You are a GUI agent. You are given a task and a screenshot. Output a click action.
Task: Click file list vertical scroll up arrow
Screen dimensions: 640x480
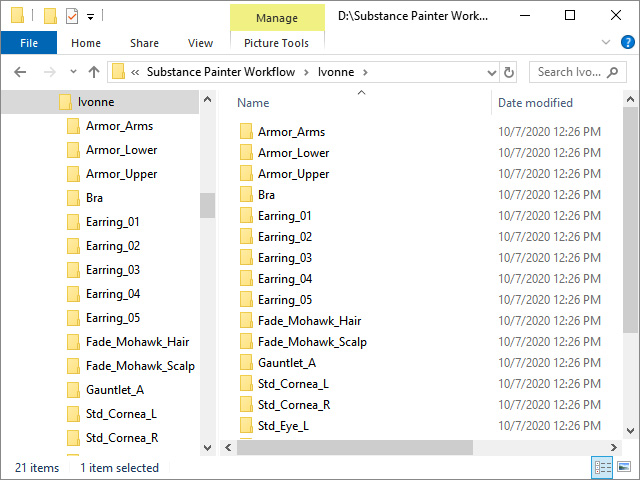point(630,99)
